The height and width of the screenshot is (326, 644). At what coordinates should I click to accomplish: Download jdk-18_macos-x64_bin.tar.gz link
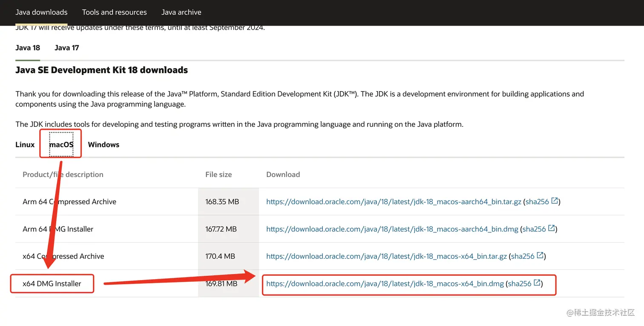[x=386, y=256]
